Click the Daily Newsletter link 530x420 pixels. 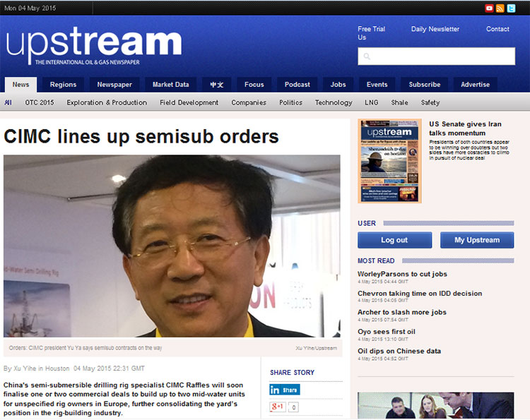[x=435, y=29]
